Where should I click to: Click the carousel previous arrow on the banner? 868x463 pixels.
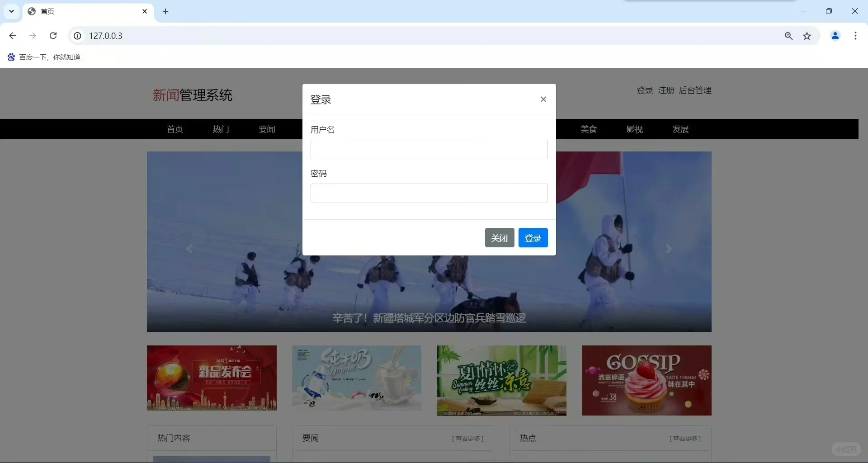(x=190, y=249)
